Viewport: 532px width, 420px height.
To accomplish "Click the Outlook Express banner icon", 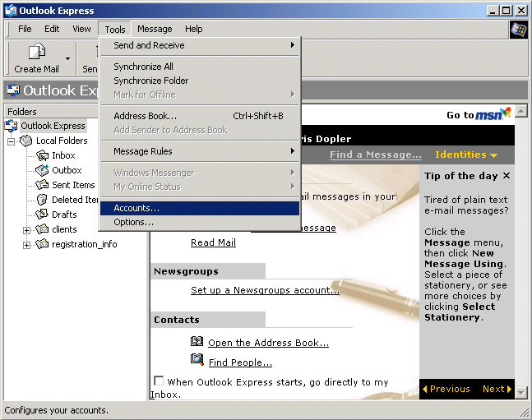I will coord(14,90).
